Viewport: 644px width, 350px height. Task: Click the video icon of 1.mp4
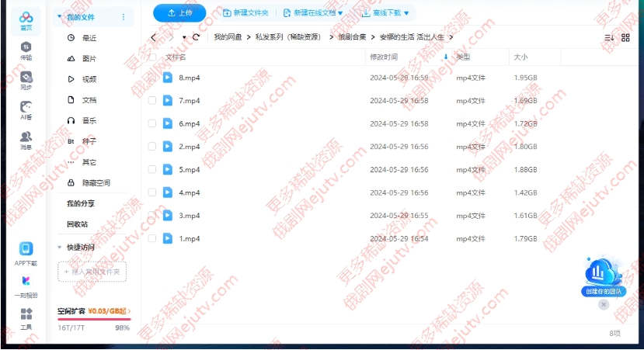[168, 238]
